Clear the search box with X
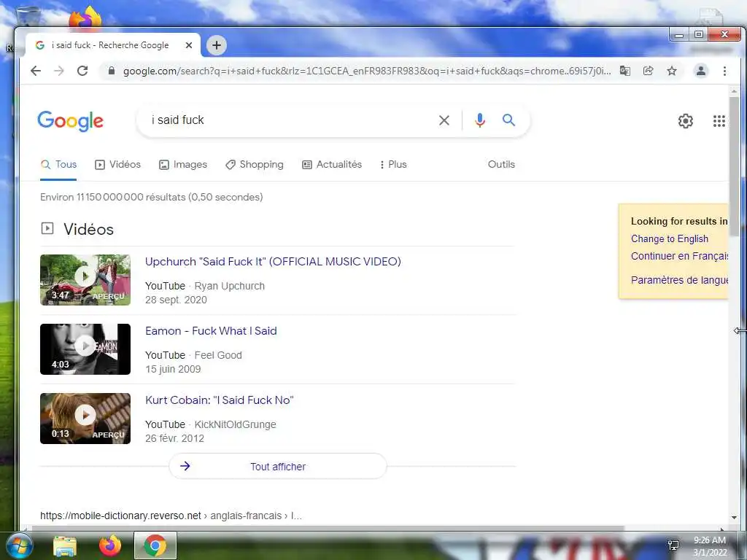 tap(444, 120)
